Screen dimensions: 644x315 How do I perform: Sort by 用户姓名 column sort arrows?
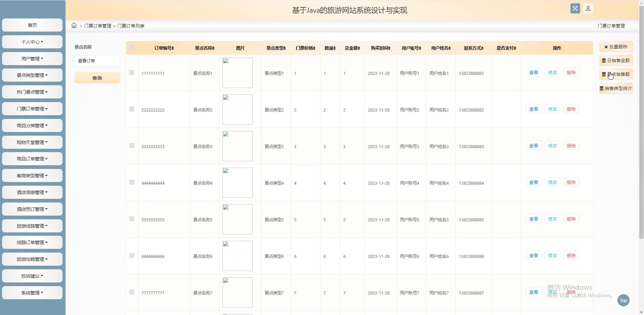(x=450, y=48)
